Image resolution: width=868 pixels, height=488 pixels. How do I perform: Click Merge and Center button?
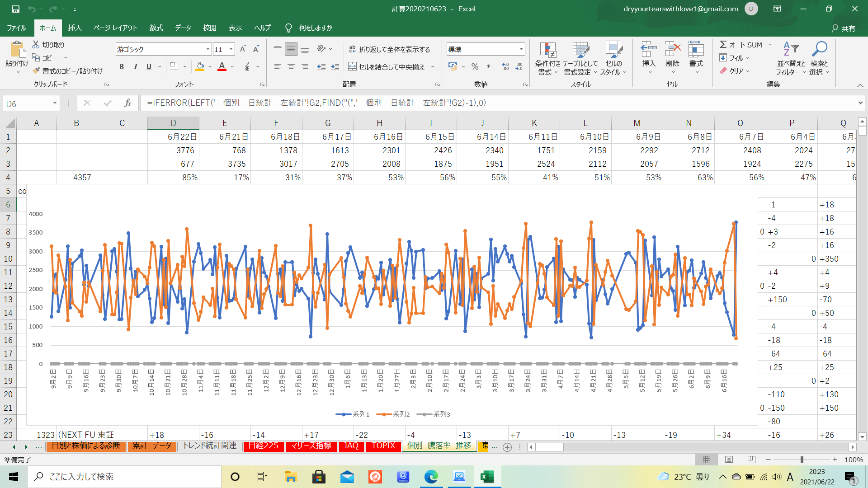coord(387,67)
